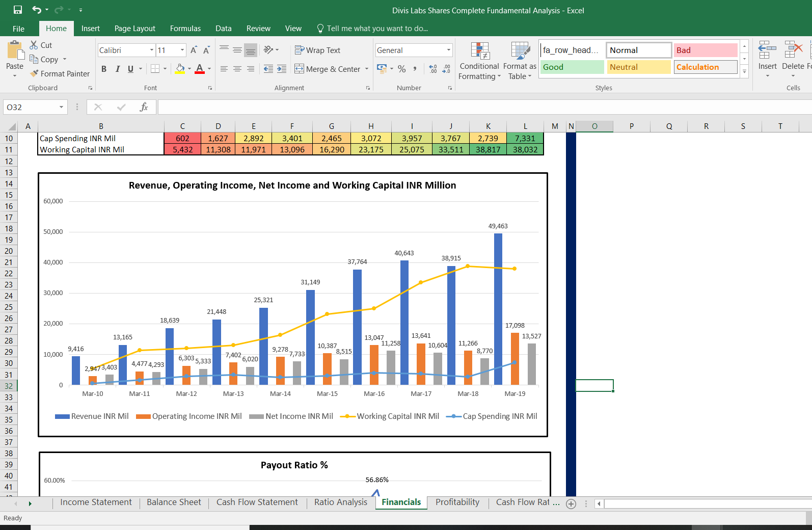Screen dimensions: 812x530
Task: Click the Decrease Indent icon
Action: [x=268, y=69]
